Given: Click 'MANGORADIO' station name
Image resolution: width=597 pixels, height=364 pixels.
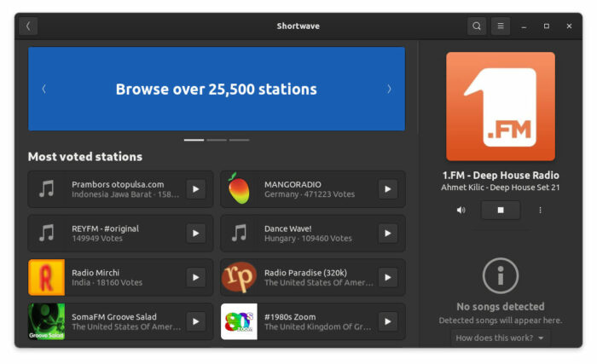Looking at the screenshot, I should 293,184.
